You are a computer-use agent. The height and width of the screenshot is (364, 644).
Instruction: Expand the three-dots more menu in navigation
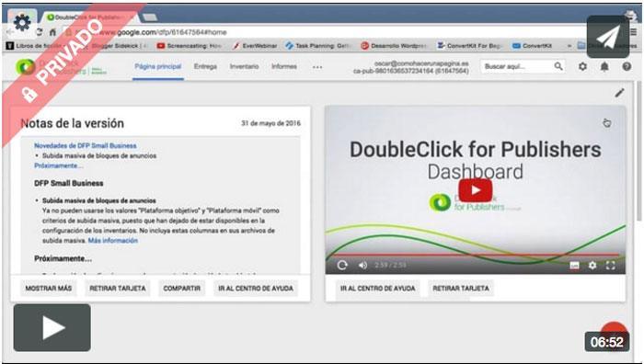[317, 67]
